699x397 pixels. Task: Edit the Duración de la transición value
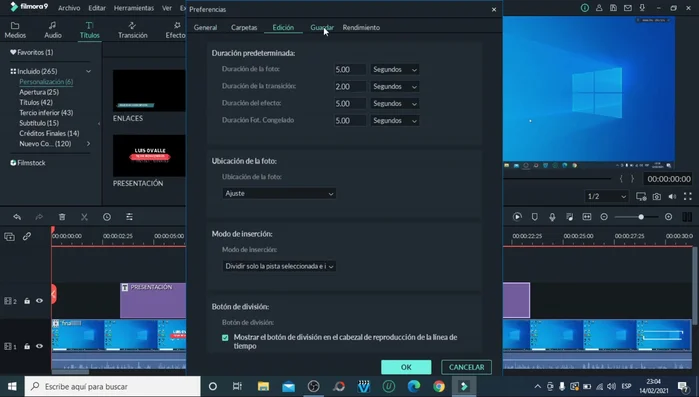(350, 86)
